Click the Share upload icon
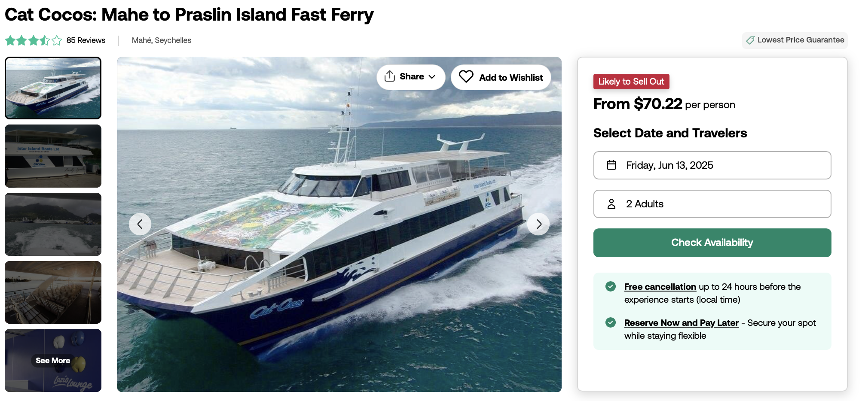 tap(390, 76)
